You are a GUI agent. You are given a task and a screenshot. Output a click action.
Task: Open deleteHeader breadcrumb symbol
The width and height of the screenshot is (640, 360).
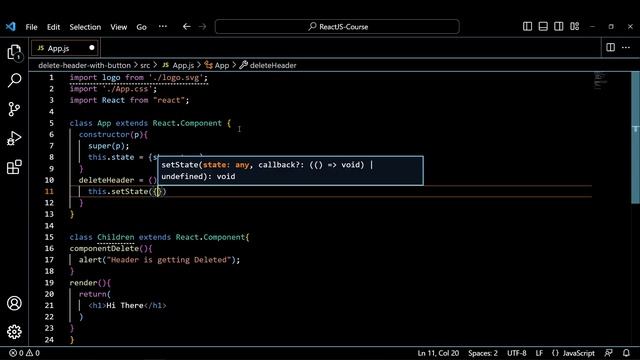pos(268,65)
